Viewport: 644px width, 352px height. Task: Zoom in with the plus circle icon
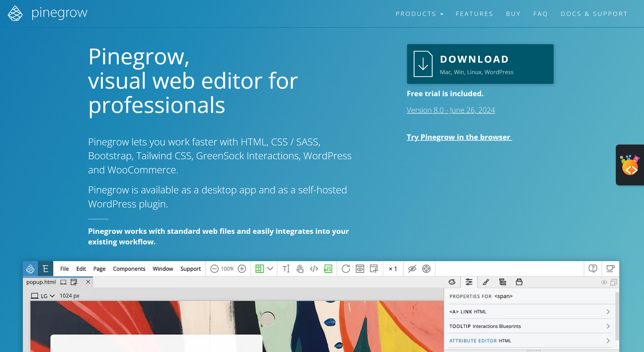click(242, 269)
